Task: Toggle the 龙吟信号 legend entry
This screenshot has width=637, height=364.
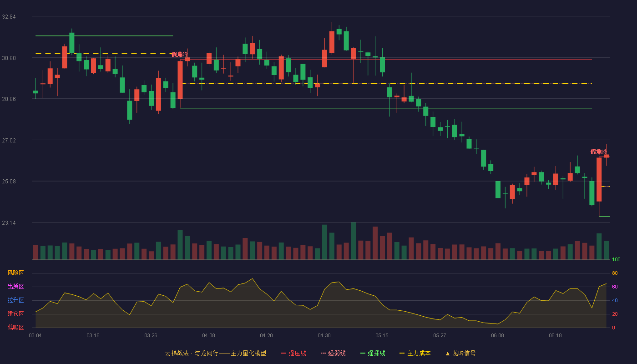Action: click(460, 353)
